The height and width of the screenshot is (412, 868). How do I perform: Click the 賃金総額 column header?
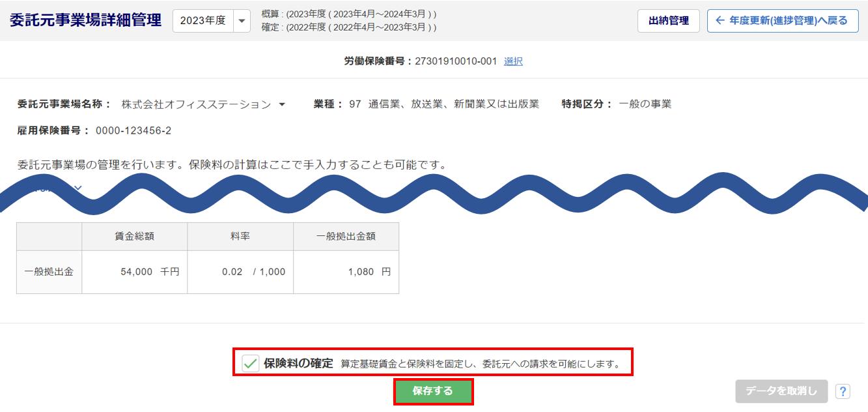[135, 237]
